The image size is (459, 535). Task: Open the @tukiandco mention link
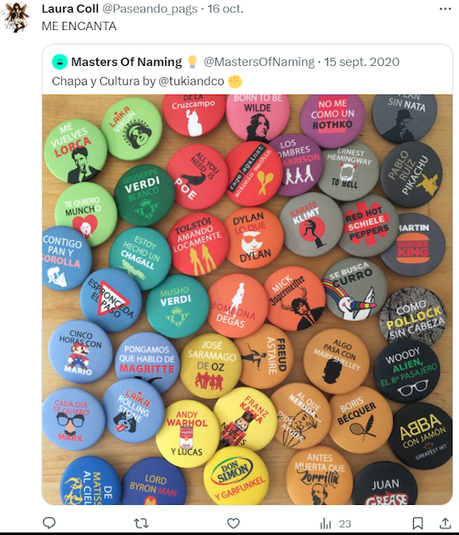pos(191,81)
